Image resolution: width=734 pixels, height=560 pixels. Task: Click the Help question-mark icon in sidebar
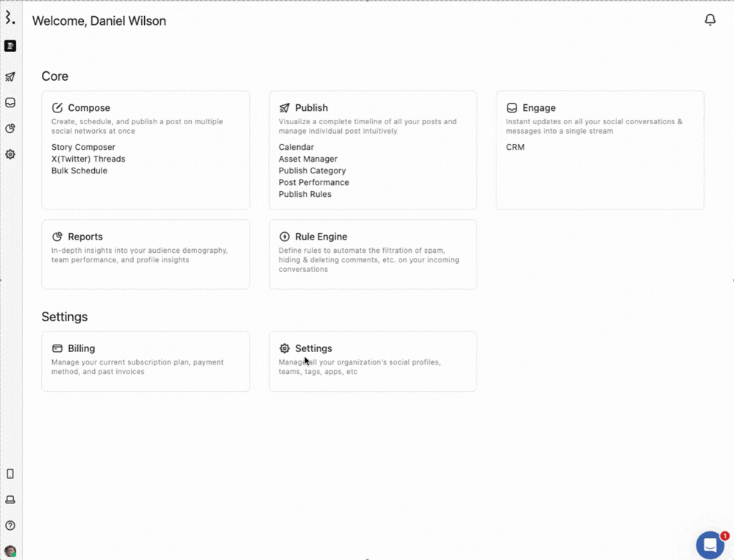(10, 525)
